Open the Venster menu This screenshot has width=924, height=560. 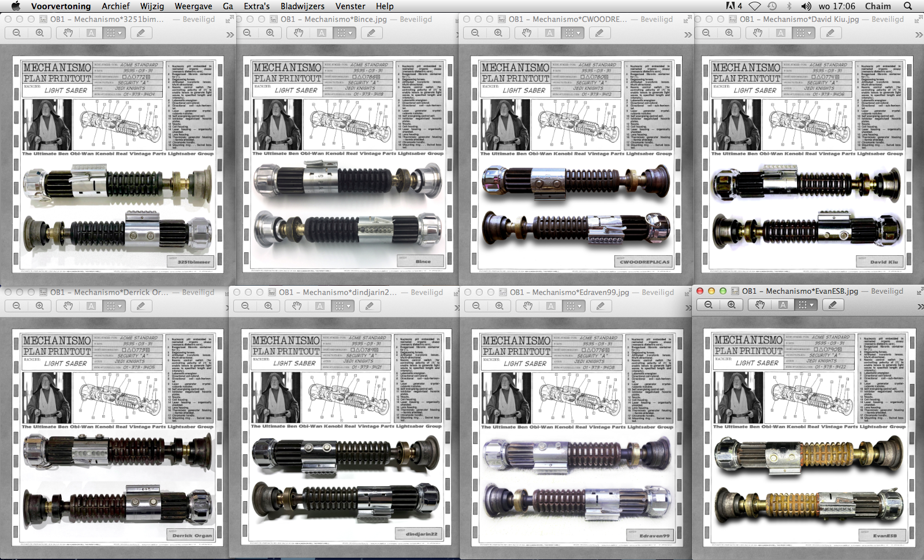350,6
